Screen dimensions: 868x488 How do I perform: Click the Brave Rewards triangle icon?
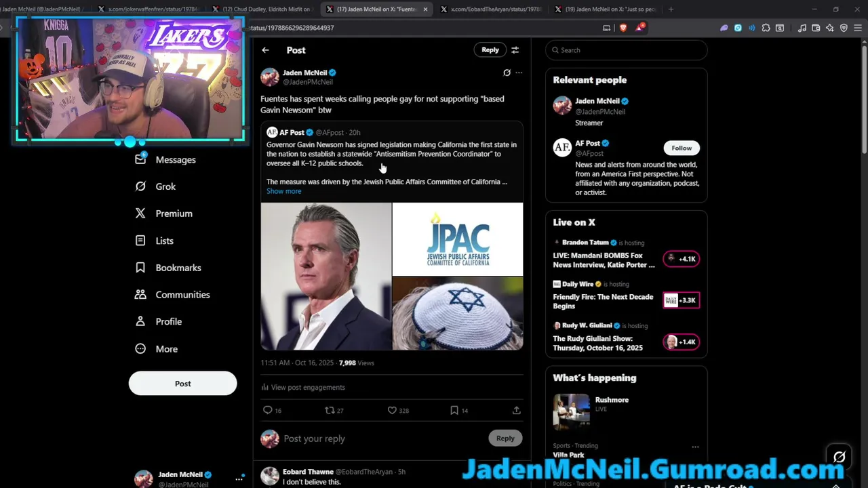pos(639,28)
